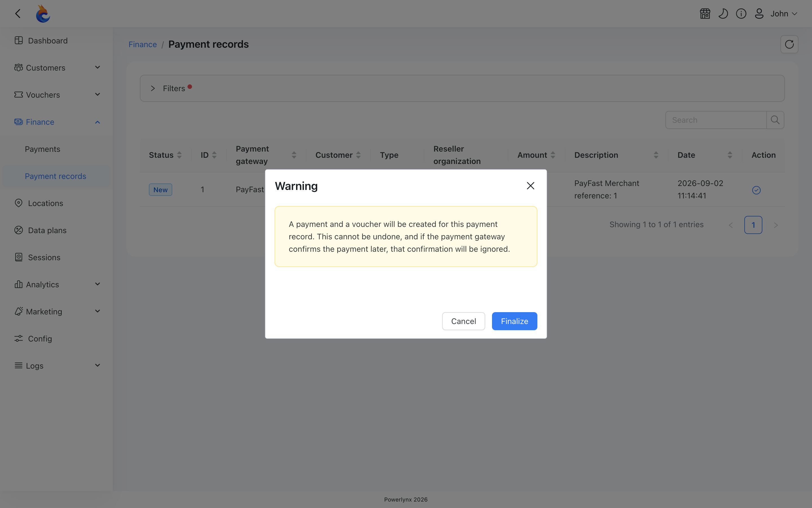Toggle dark mode with the moon icon
The height and width of the screenshot is (508, 812).
click(723, 14)
